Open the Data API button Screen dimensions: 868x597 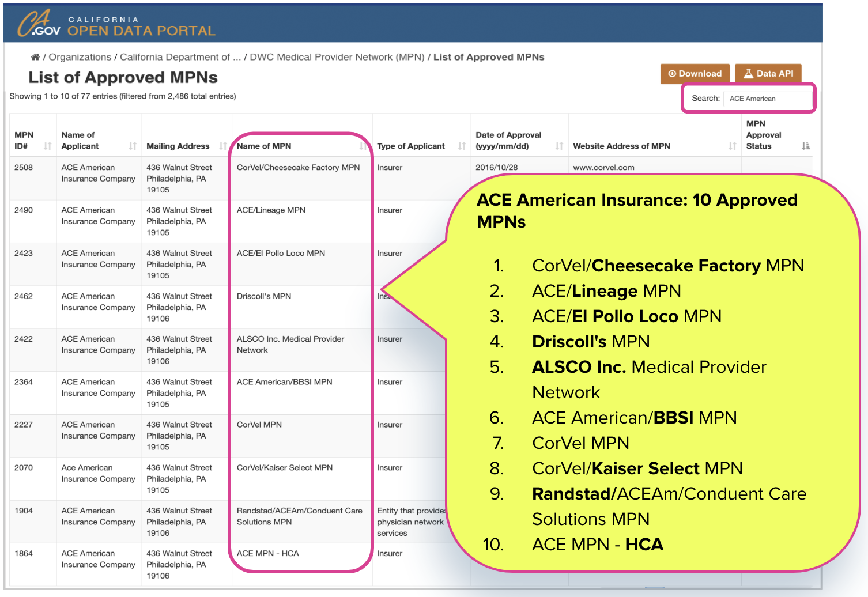(x=768, y=74)
